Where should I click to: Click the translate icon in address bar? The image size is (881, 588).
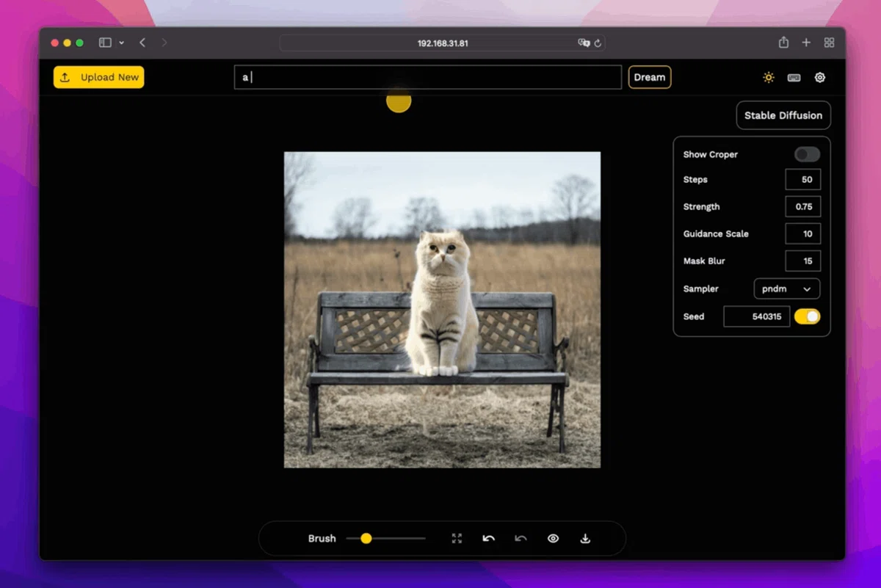pos(584,43)
